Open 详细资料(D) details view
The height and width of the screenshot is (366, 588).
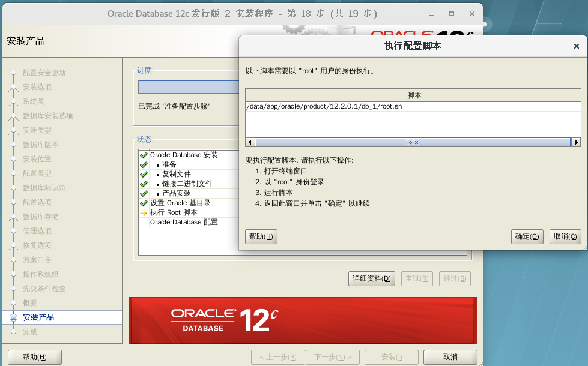coord(371,278)
